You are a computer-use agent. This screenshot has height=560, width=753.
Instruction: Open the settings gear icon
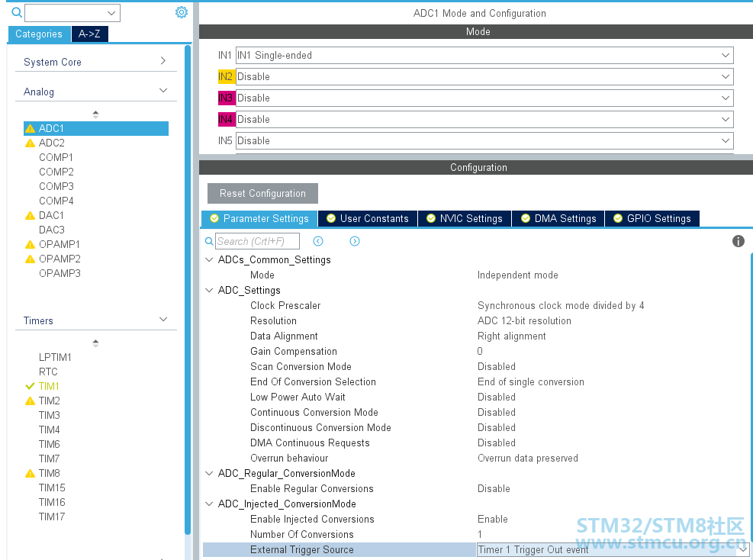[182, 12]
